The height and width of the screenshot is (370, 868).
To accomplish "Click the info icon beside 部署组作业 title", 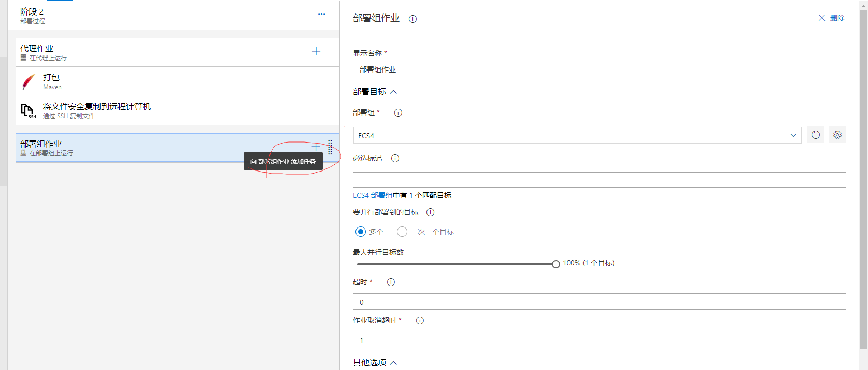I will pos(412,19).
